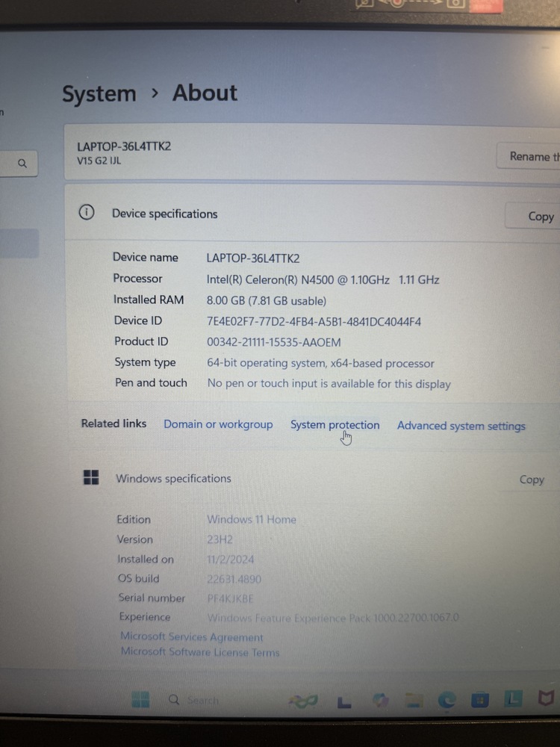This screenshot has width=560, height=747.
Task: Click the Pen and touch value text
Action: (x=329, y=384)
